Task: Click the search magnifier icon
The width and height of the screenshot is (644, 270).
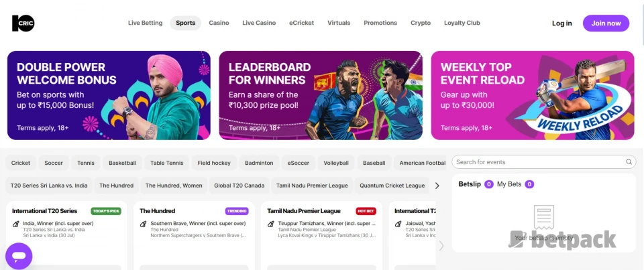Action: coord(629,161)
